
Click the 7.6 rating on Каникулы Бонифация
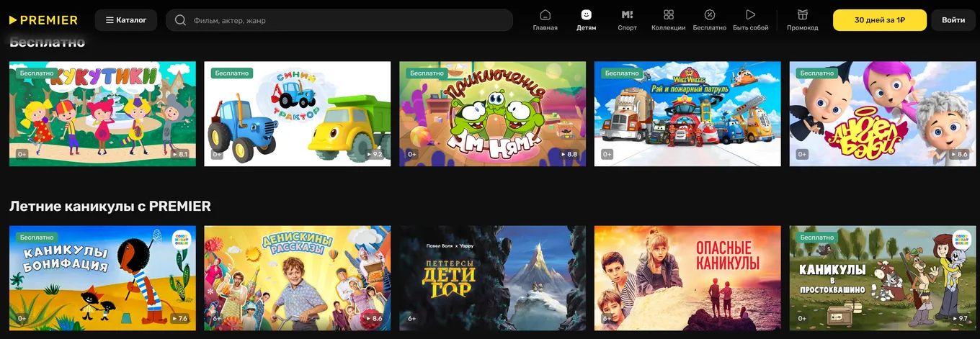point(179,319)
